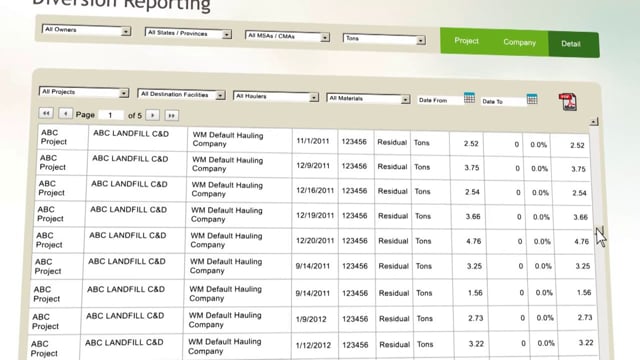Click 123456 in the 1/9/2012 row

click(x=355, y=319)
